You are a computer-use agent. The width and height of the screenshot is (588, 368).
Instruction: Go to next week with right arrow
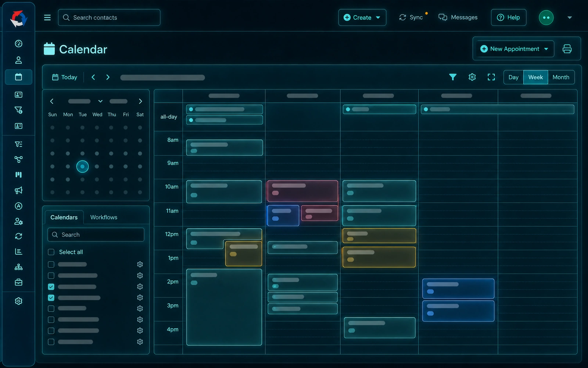coord(108,77)
